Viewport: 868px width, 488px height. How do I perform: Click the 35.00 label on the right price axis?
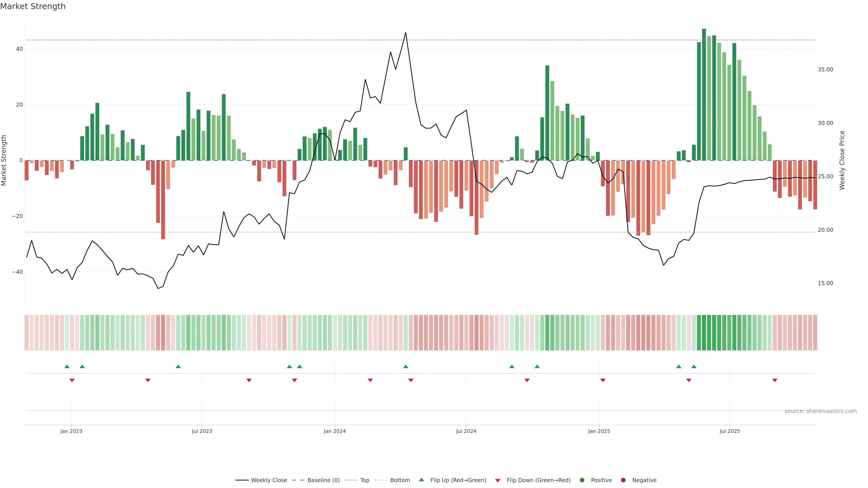click(x=825, y=70)
